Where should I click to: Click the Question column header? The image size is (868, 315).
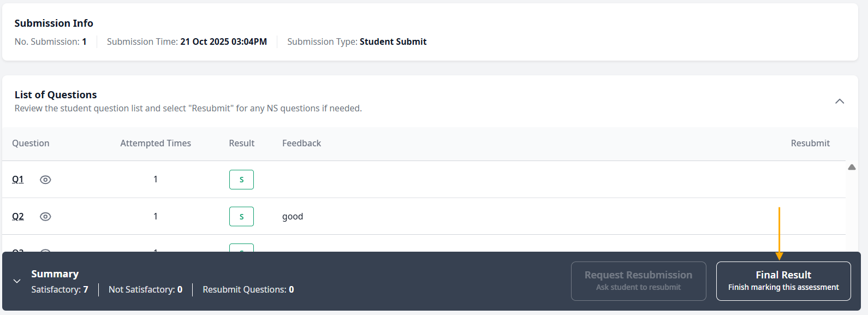[31, 144]
